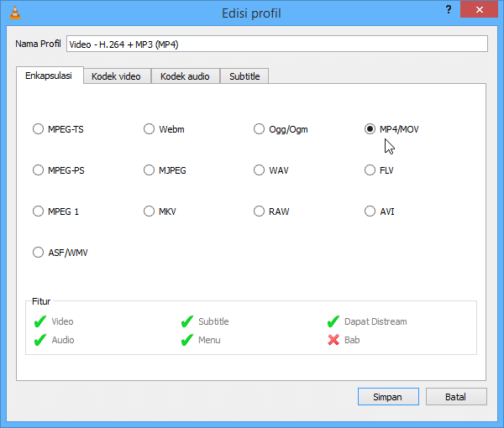Choose the Ogg/Ogm radio button
This screenshot has width=504, height=428.
(x=259, y=129)
